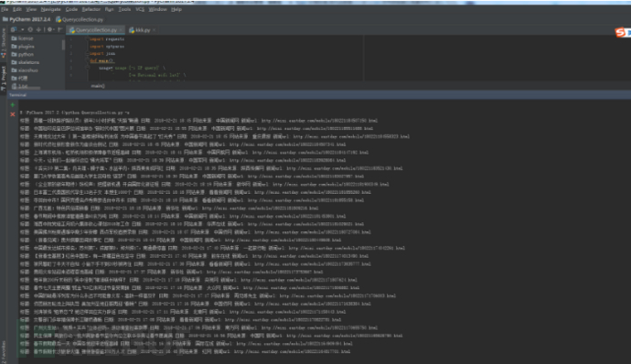Open the Edit menu

17,9
